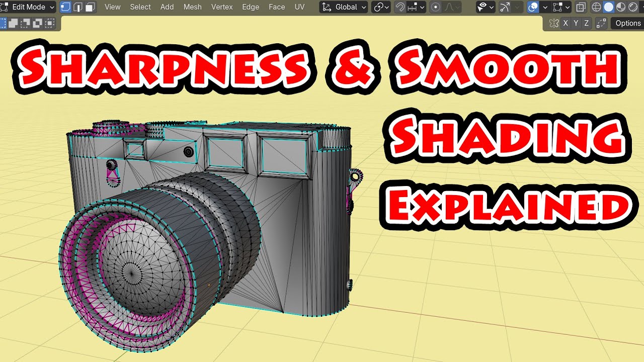This screenshot has height=362, width=644.
Task: Switch to edge select mode
Action: 78,7
